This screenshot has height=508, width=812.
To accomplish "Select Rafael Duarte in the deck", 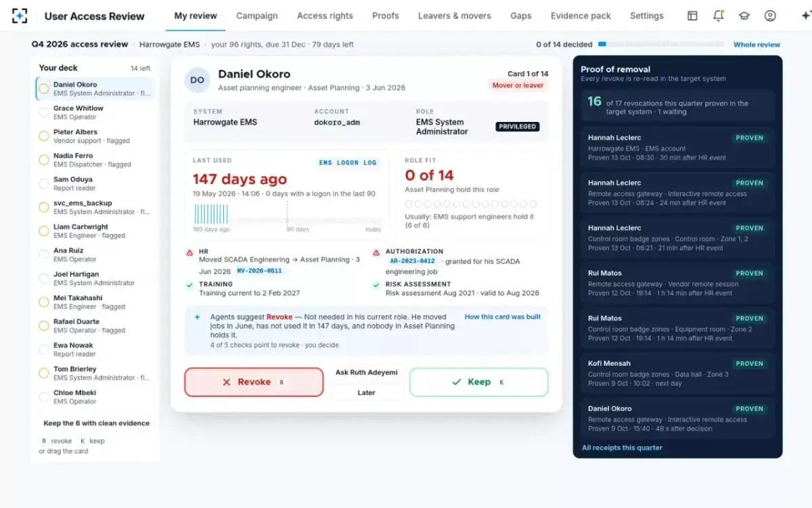I will 95,326.
